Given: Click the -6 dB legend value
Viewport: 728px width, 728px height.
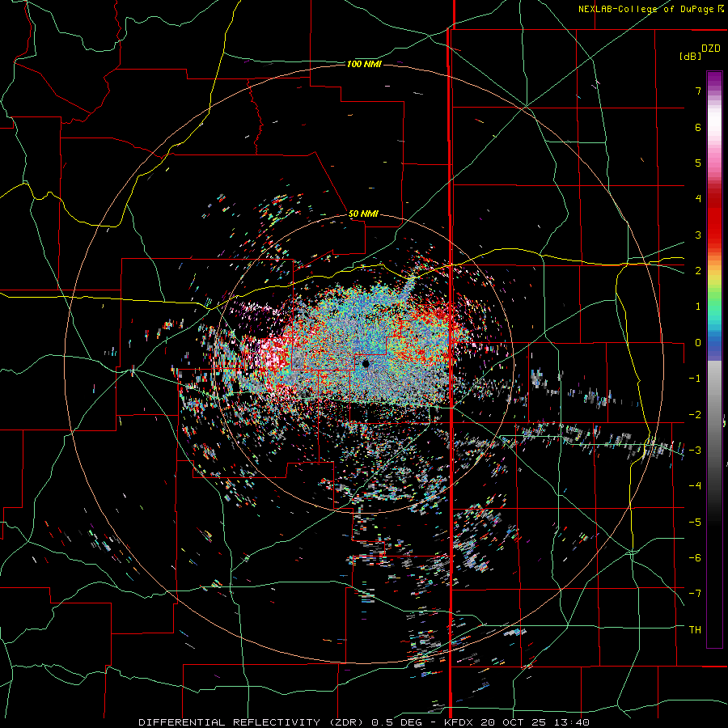Looking at the screenshot, I should (695, 558).
